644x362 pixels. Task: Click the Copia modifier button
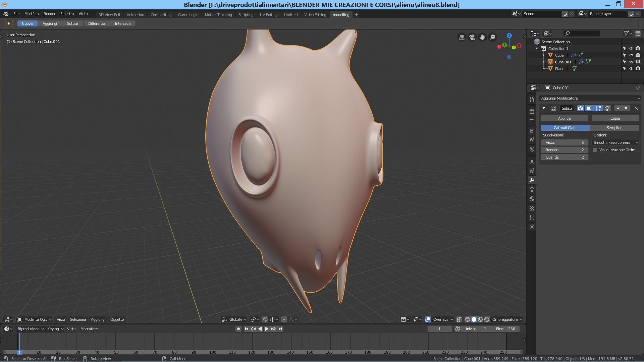coord(615,118)
